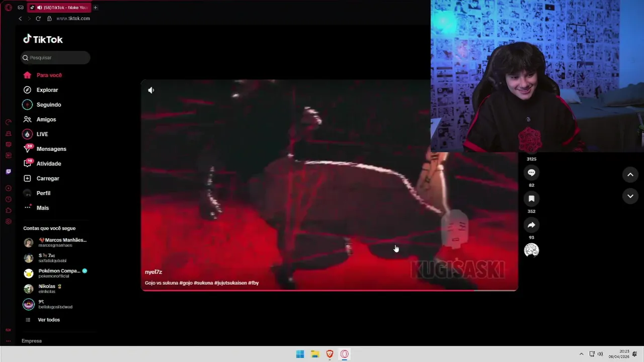
Task: Click the site padlock security icon
Action: pos(49,19)
